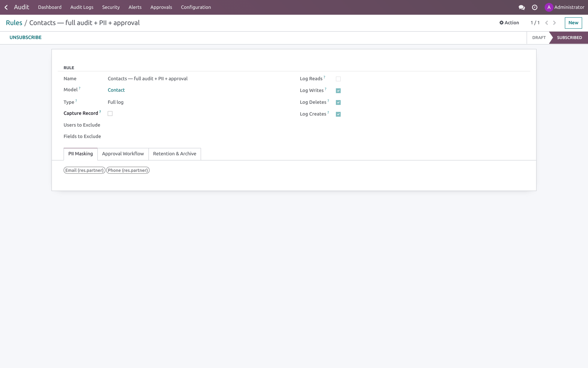Open the Approvals menu
This screenshot has width=588, height=368.
pyautogui.click(x=161, y=7)
